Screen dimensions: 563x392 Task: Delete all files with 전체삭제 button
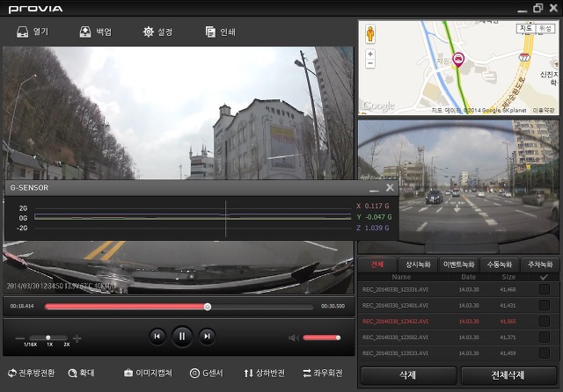click(508, 375)
